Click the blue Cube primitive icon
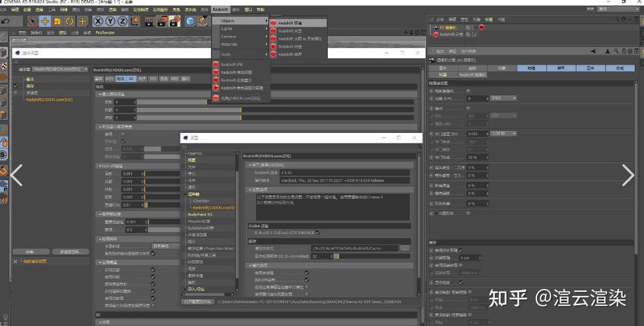The width and height of the screenshot is (644, 326). click(x=189, y=22)
